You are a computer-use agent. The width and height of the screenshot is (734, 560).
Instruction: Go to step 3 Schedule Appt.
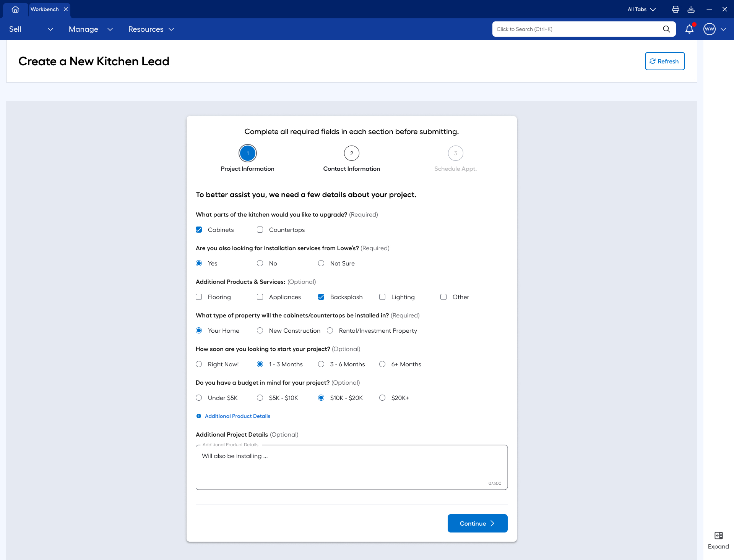(x=456, y=153)
